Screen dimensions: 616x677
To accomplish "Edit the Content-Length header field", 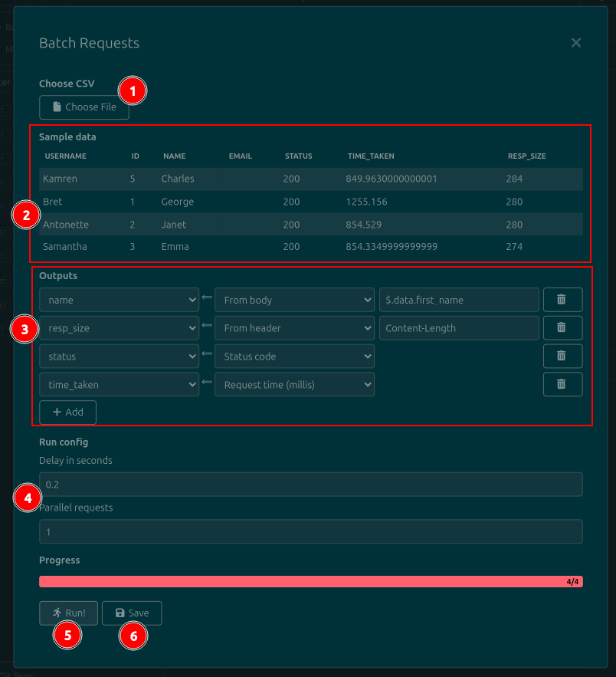I will pos(459,327).
